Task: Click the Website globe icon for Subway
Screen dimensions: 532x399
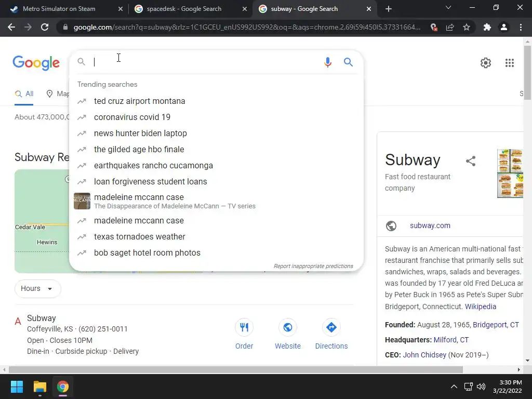Action: [288, 327]
